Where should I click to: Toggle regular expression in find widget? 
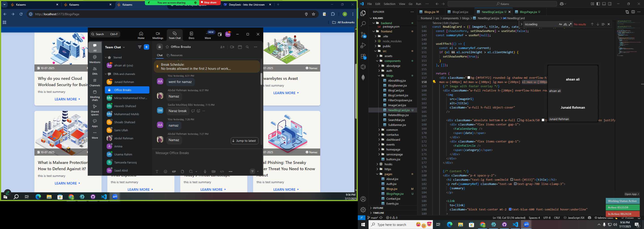coord(570,24)
